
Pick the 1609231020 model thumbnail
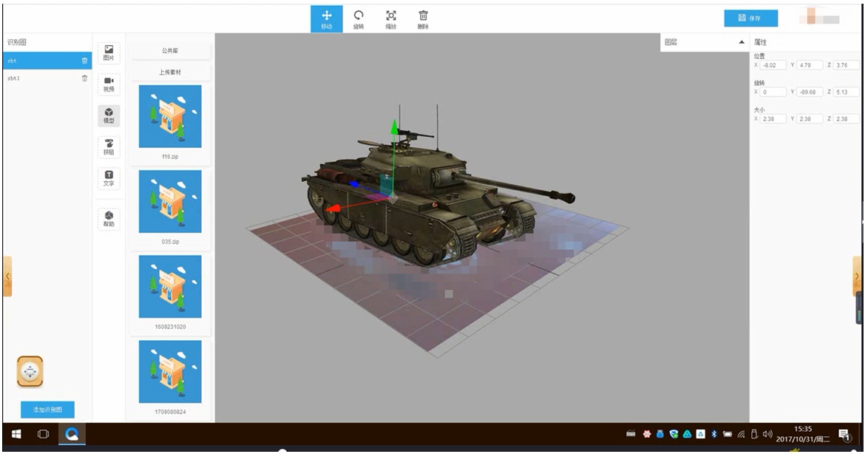pos(171,287)
